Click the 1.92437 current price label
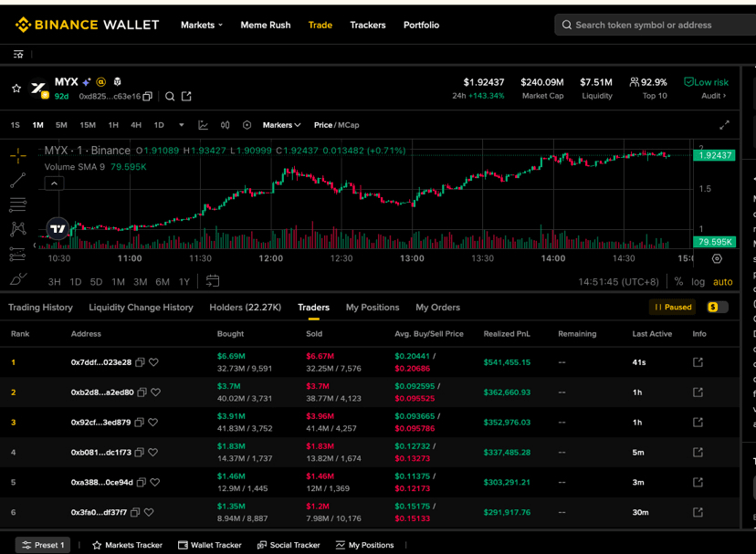This screenshot has width=756, height=554. tap(715, 155)
